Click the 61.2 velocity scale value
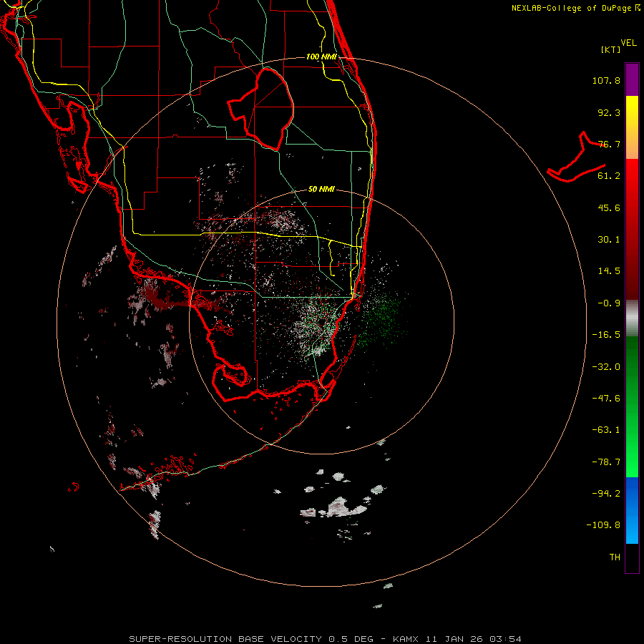The image size is (644, 644). click(x=609, y=176)
